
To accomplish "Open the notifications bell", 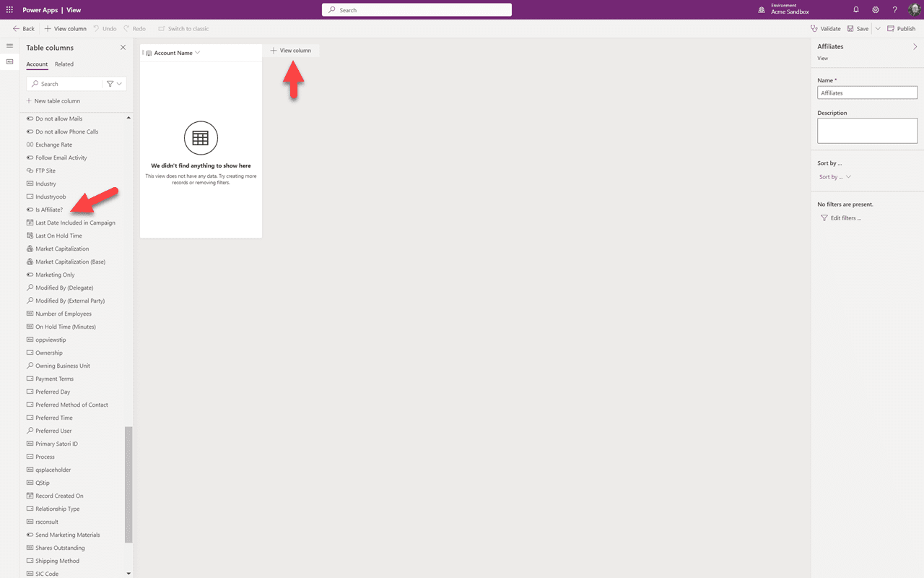I will 856,9.
